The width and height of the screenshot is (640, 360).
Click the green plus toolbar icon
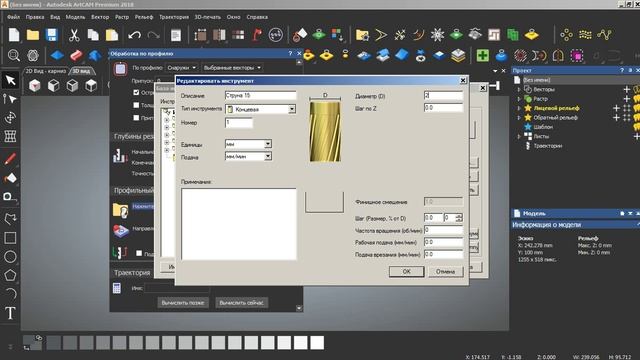(482, 55)
